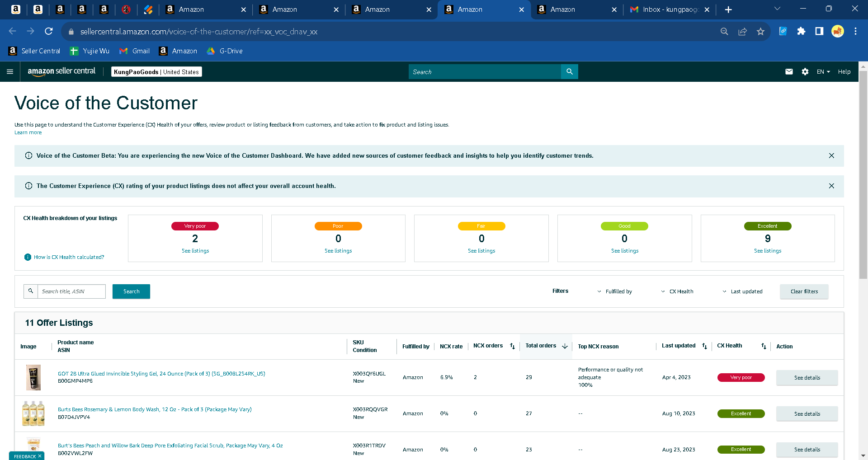
Task: Open GOT 2B Ultra Glued Styling Gel listing
Action: (x=161, y=374)
